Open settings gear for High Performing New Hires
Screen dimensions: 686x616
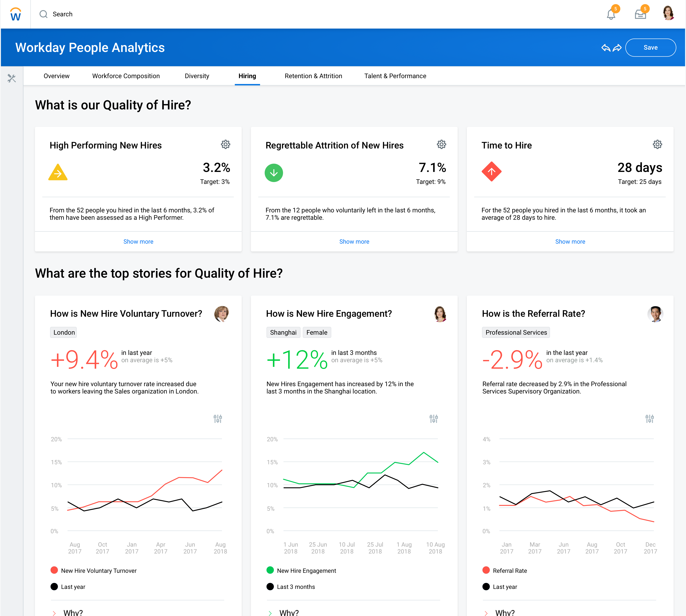(226, 145)
